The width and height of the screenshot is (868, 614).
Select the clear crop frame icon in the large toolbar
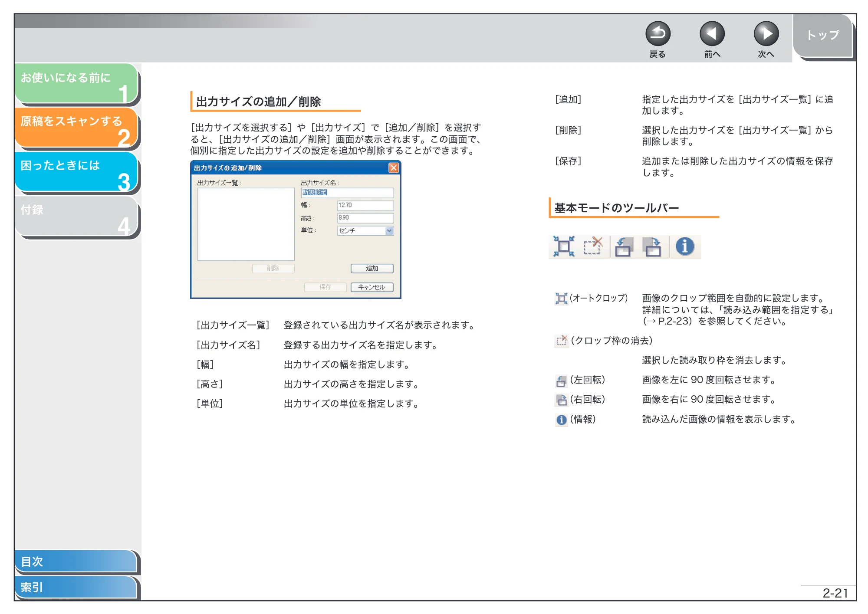(593, 246)
